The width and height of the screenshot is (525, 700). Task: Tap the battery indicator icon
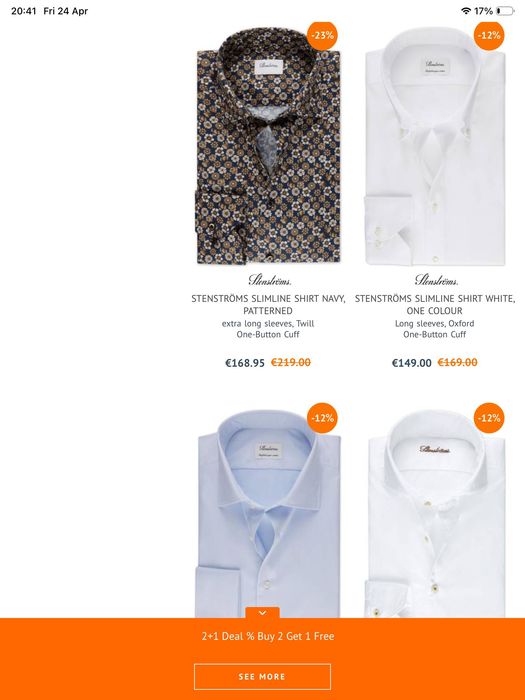pos(505,11)
